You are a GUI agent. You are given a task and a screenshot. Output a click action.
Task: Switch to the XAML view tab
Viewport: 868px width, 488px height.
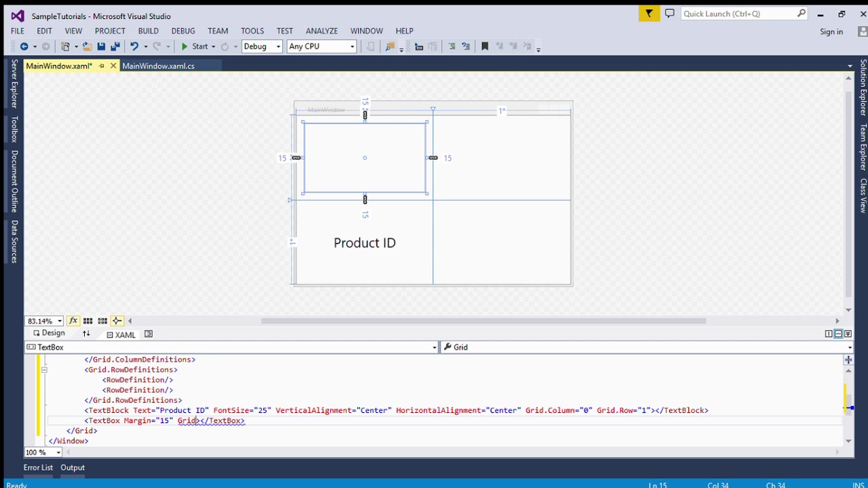pos(121,335)
